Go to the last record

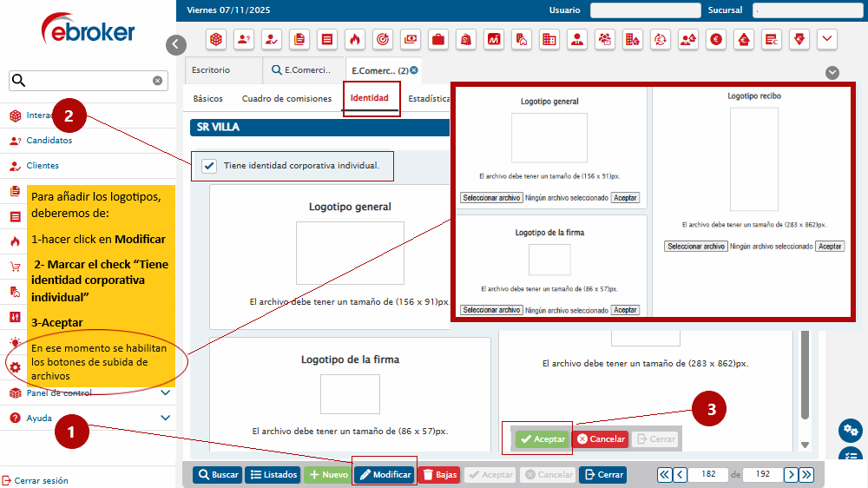(806, 475)
